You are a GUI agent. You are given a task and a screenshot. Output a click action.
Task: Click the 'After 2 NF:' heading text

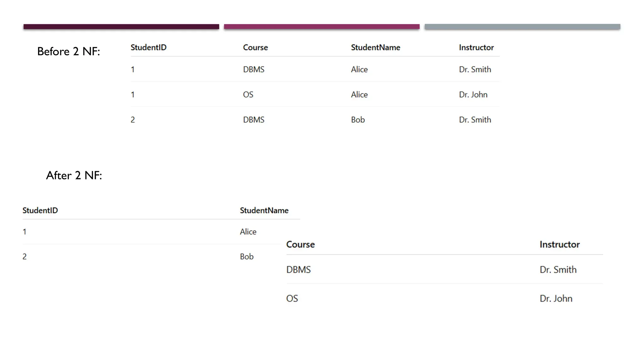tap(74, 175)
